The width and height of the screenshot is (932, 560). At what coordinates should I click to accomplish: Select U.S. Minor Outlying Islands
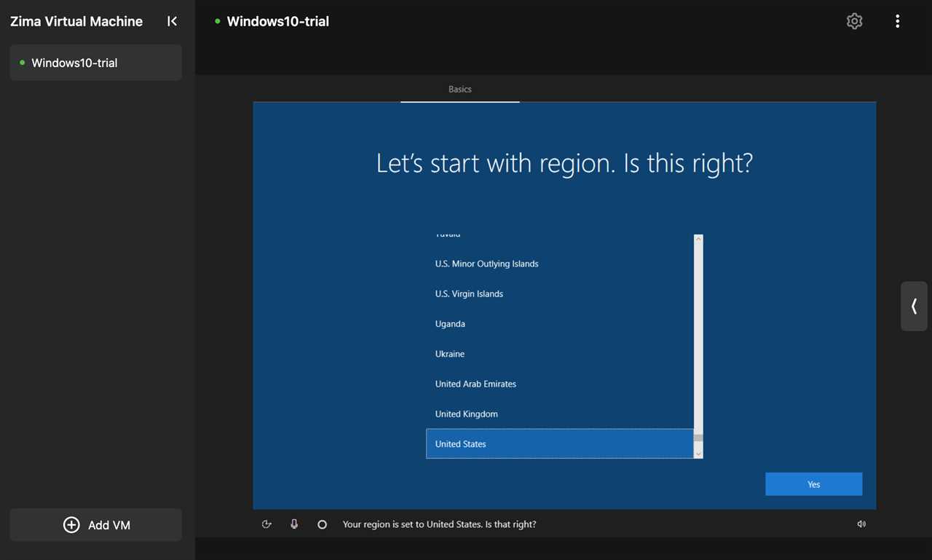(x=486, y=264)
